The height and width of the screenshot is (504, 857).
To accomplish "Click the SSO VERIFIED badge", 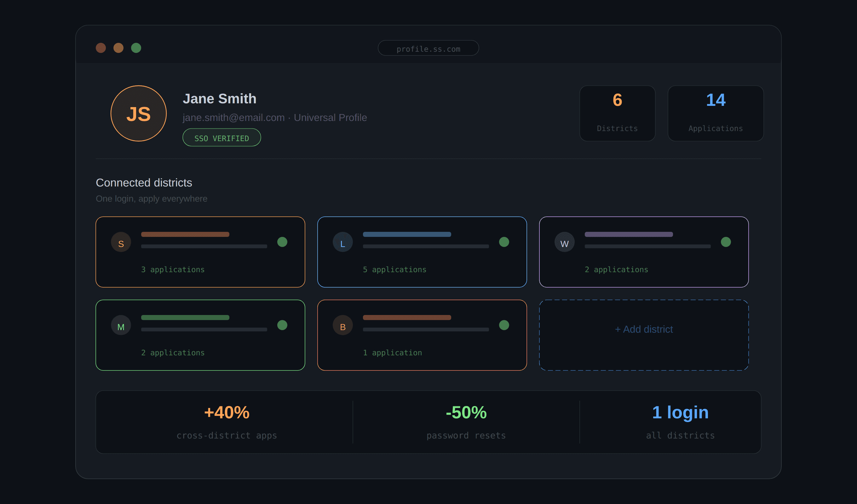I will [x=221, y=137].
